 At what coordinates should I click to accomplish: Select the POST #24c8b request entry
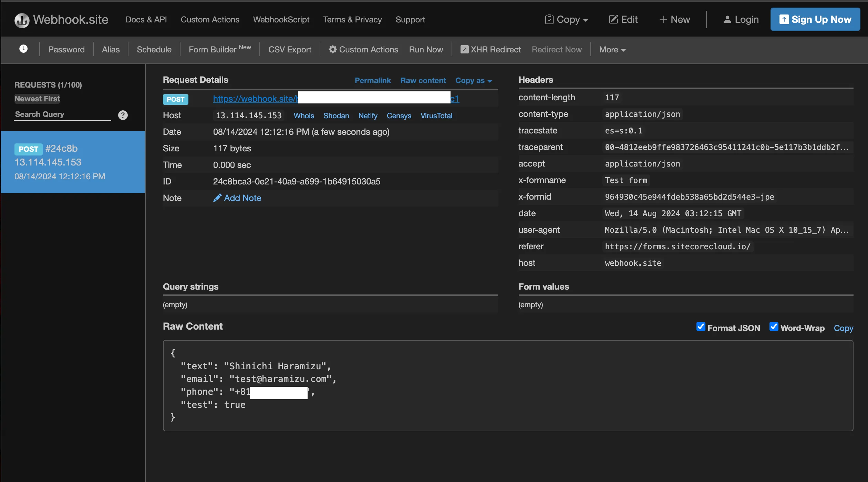point(73,162)
